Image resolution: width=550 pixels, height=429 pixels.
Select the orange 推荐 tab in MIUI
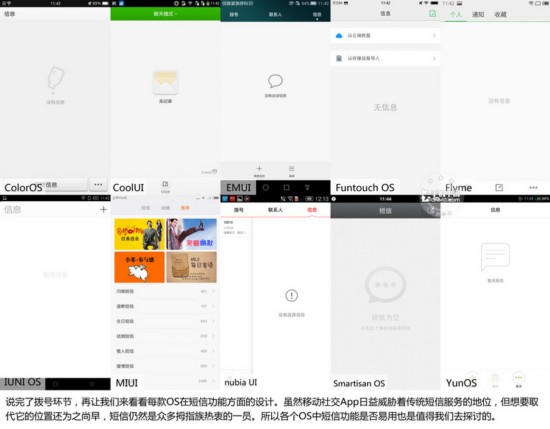tap(185, 208)
